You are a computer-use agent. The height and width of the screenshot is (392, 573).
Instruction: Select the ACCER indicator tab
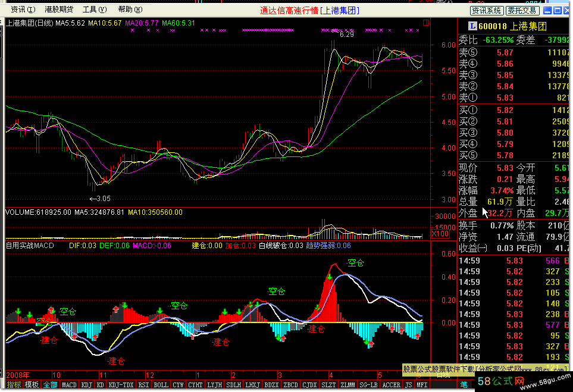(x=392, y=385)
